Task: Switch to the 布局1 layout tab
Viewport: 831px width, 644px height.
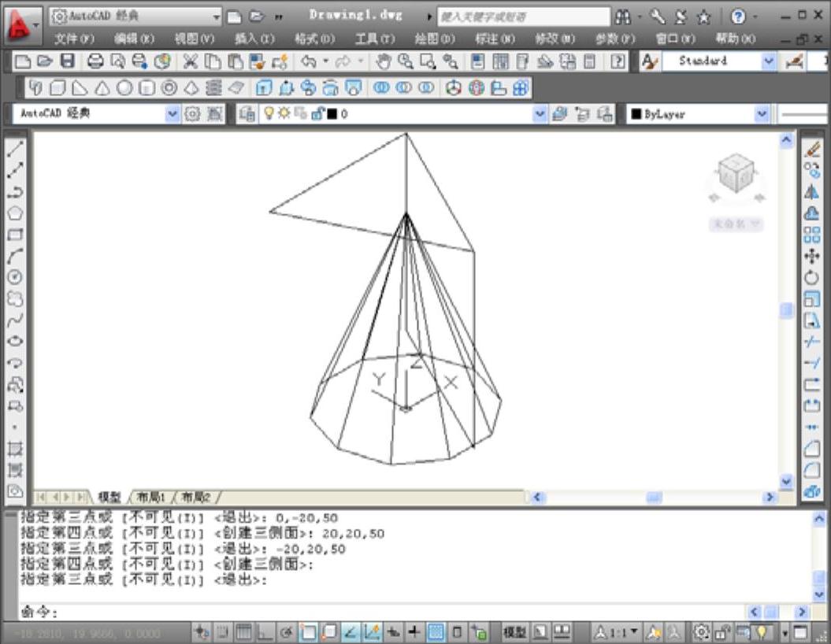Action: (x=151, y=498)
